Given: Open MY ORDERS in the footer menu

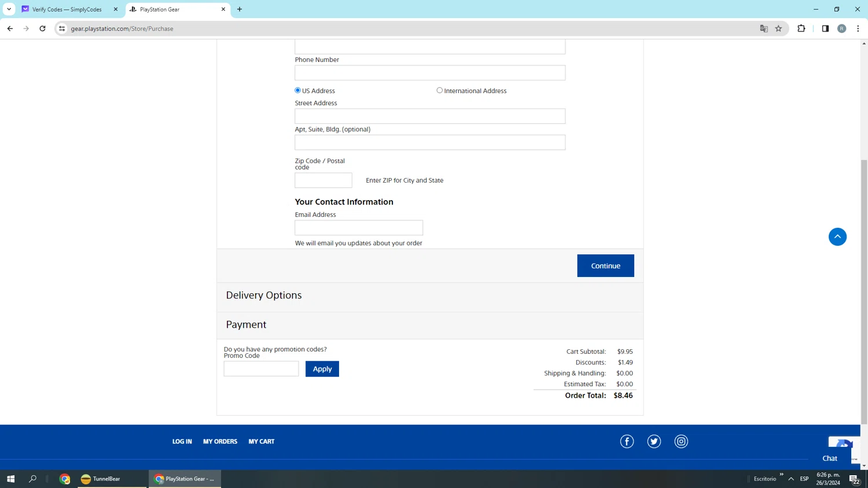Looking at the screenshot, I should click(220, 441).
